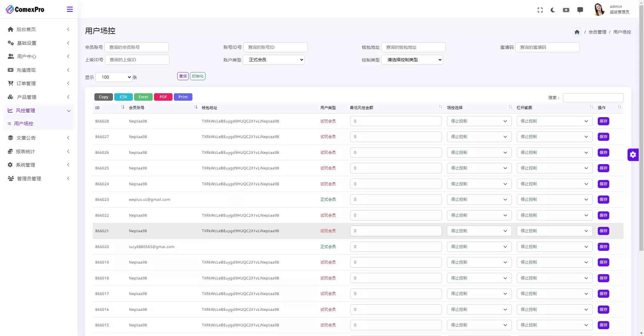Click the hamburger menu icon to collapse sidebar
The height and width of the screenshot is (336, 644).
pos(70,9)
